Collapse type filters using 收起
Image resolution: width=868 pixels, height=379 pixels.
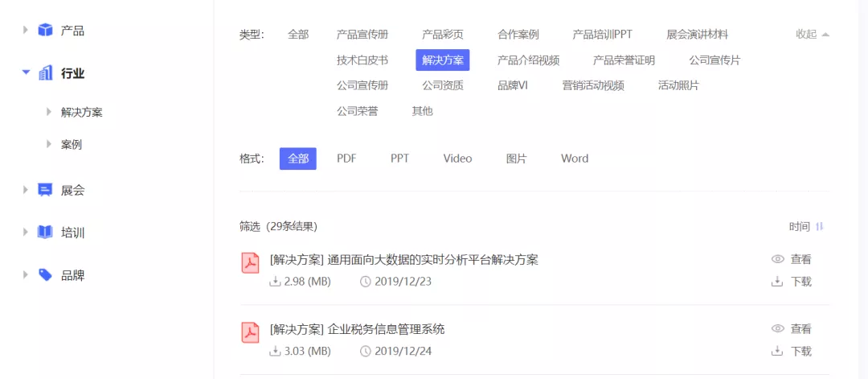click(x=812, y=34)
